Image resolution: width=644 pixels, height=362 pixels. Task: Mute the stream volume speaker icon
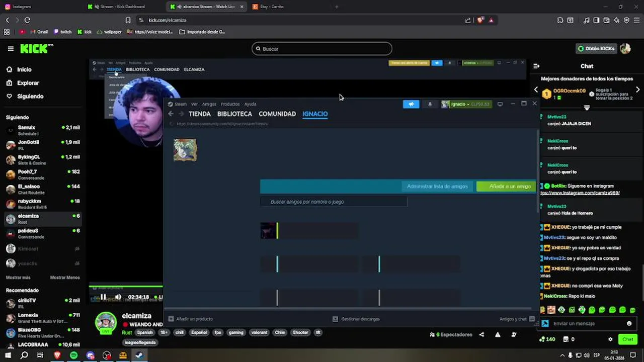point(118,297)
